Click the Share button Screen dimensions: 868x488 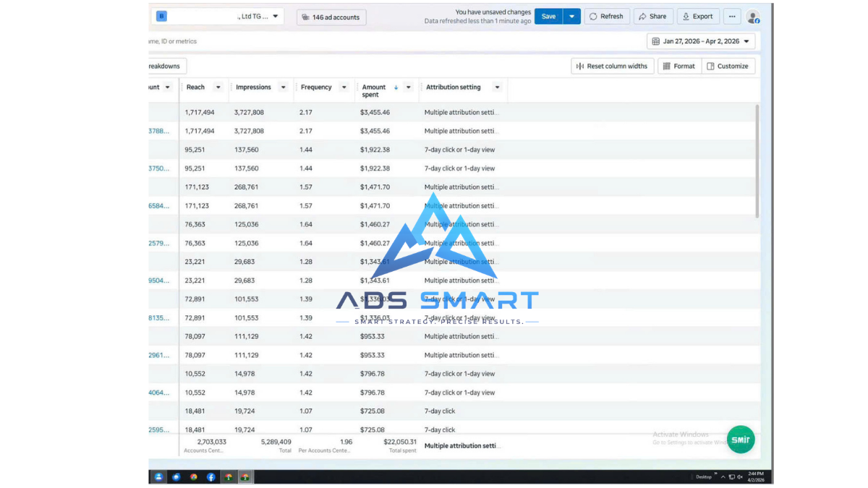tap(653, 17)
